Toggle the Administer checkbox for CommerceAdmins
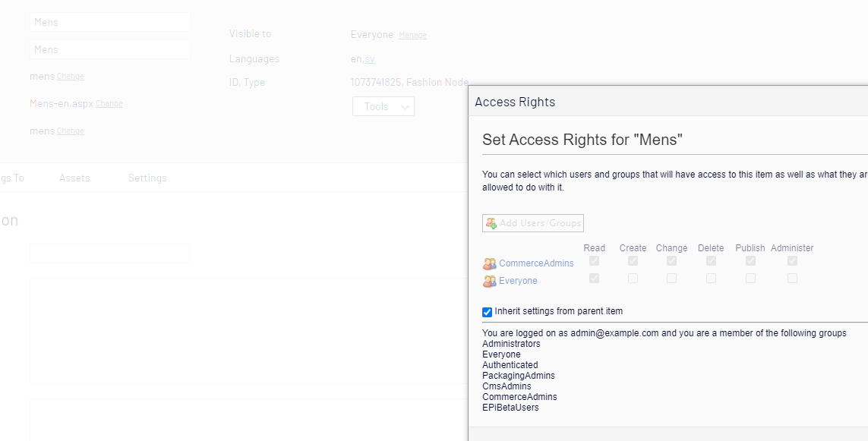Screen dimensions: 868x441 pos(792,261)
